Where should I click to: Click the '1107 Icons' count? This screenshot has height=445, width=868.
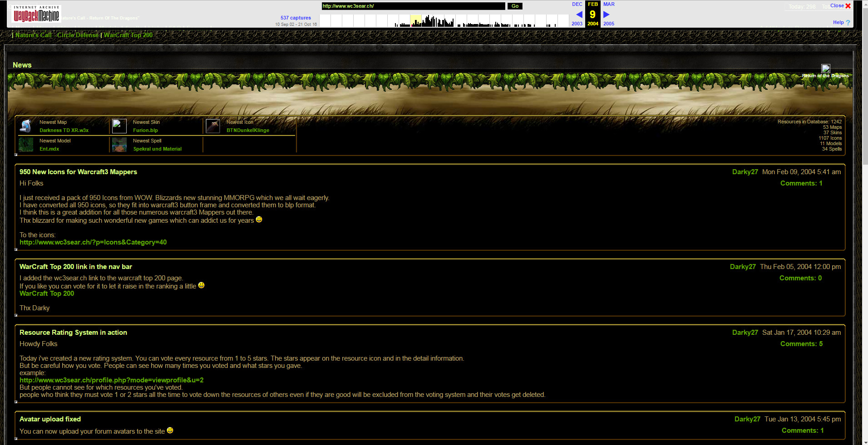pos(830,138)
